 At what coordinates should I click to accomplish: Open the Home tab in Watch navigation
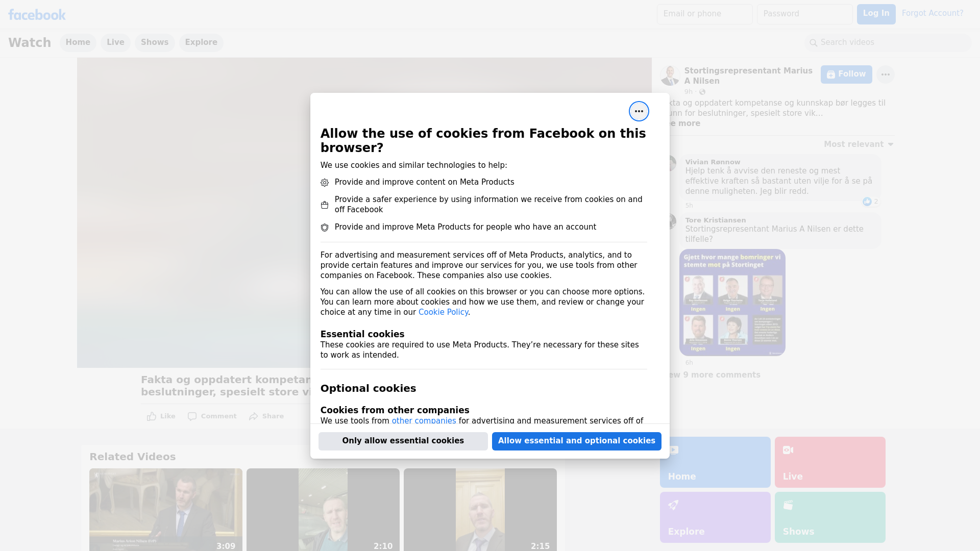tap(78, 43)
